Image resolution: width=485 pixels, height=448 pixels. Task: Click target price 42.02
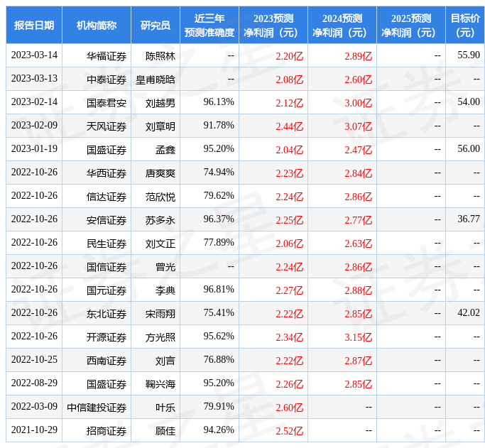click(469, 313)
